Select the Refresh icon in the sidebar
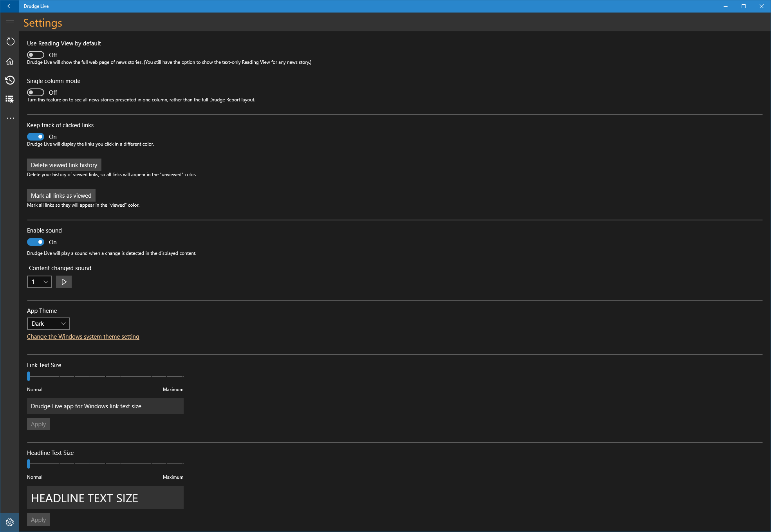 (10, 41)
